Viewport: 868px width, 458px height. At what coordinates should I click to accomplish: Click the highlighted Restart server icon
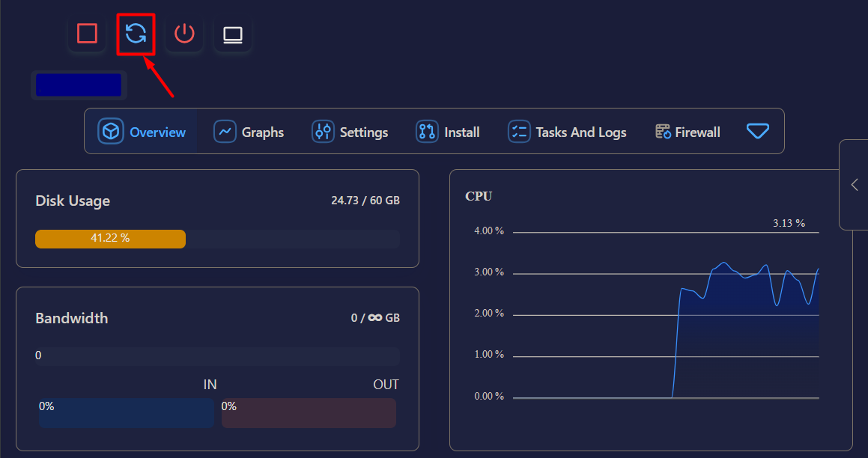[x=136, y=33]
